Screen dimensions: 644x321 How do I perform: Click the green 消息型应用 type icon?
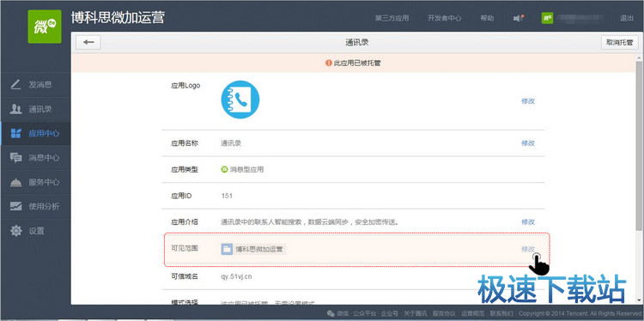[x=224, y=169]
